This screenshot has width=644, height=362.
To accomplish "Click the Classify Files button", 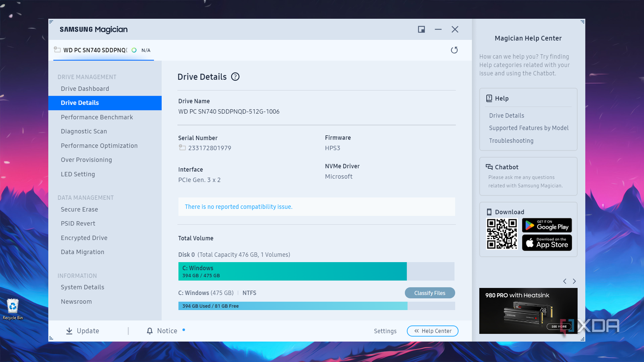I will (430, 293).
